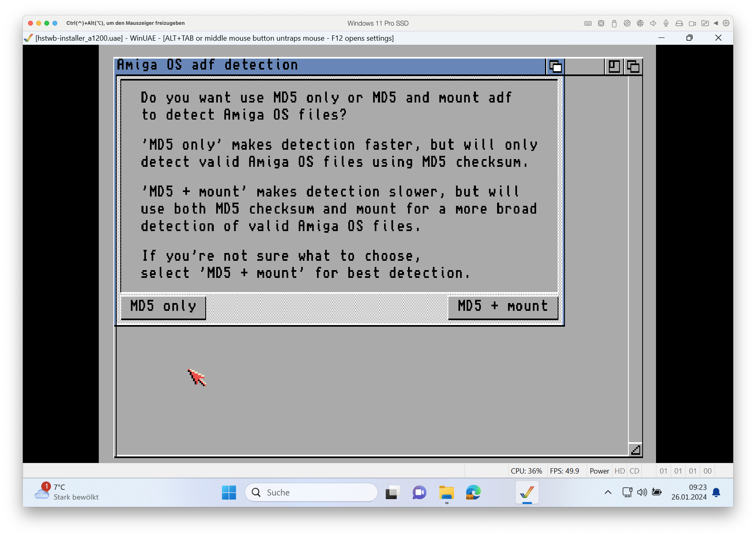The image size is (756, 537).
Task: Click the Windows taskbar search field
Action: point(311,493)
